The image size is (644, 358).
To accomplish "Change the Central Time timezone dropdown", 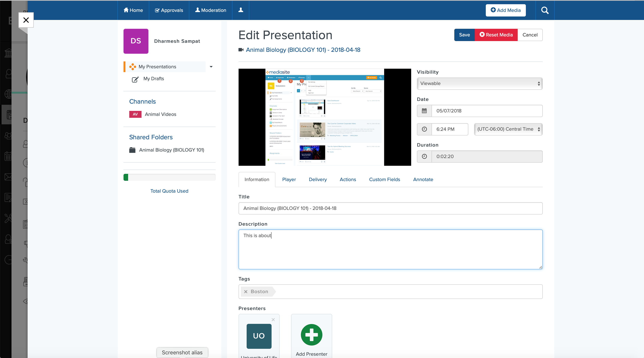I will [x=508, y=129].
